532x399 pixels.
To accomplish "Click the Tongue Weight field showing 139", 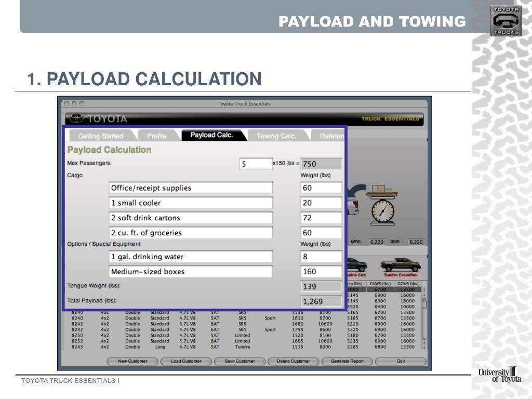I will point(321,287).
